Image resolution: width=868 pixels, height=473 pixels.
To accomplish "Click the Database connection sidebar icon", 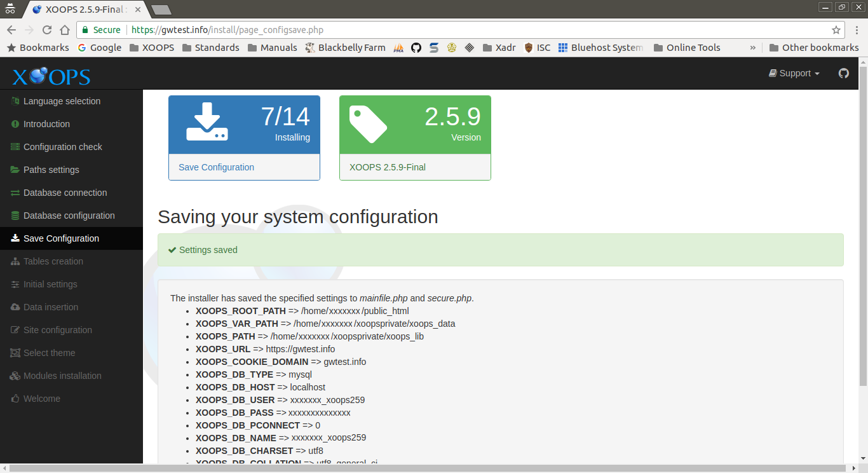I will coord(14,193).
